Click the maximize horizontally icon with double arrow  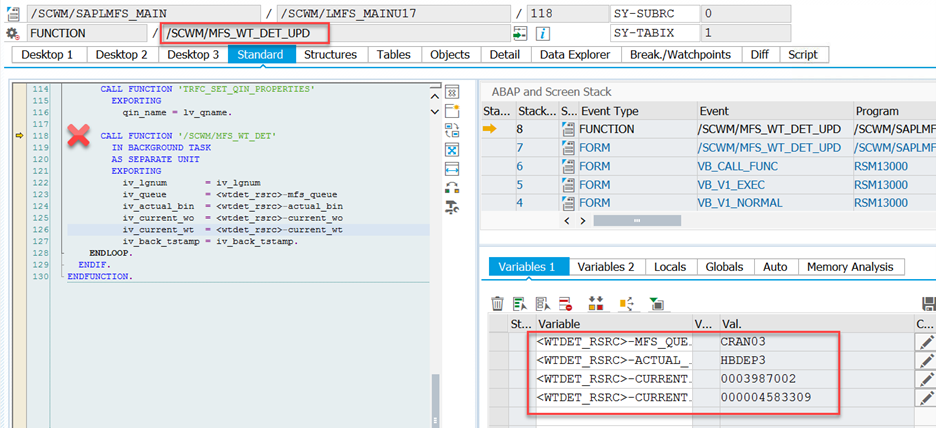pyautogui.click(x=452, y=168)
